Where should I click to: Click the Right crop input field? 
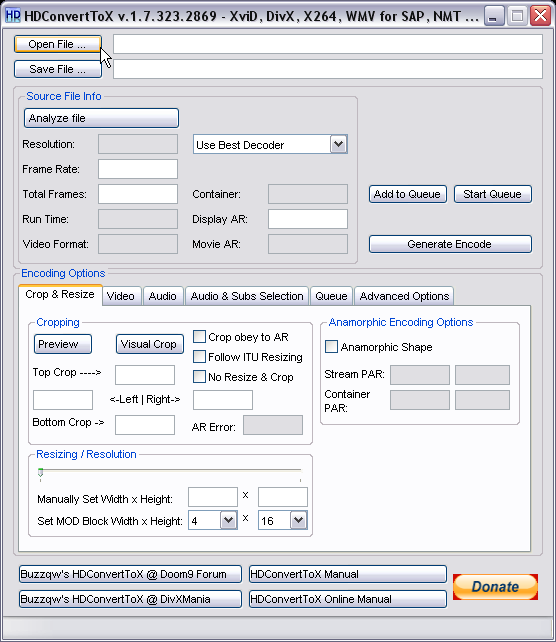(x=223, y=400)
